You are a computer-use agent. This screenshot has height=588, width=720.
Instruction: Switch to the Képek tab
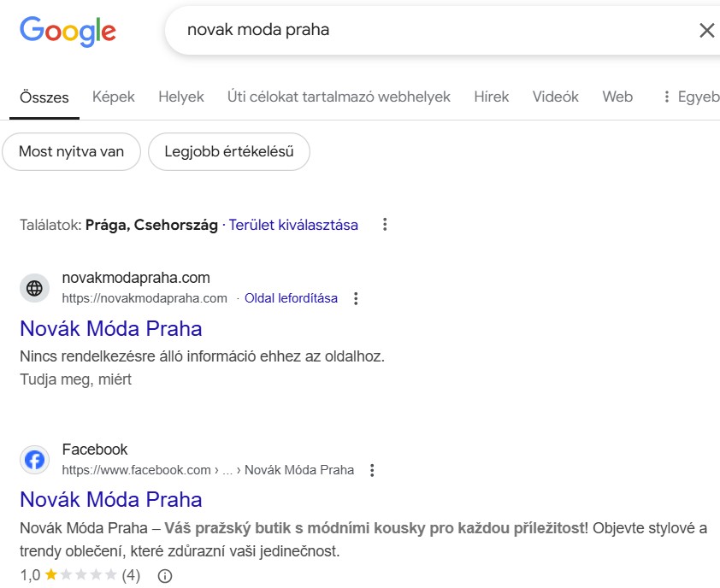(x=114, y=97)
